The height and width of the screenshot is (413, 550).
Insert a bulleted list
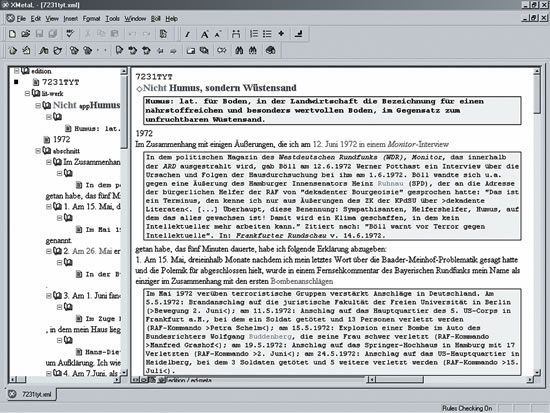pos(267,34)
